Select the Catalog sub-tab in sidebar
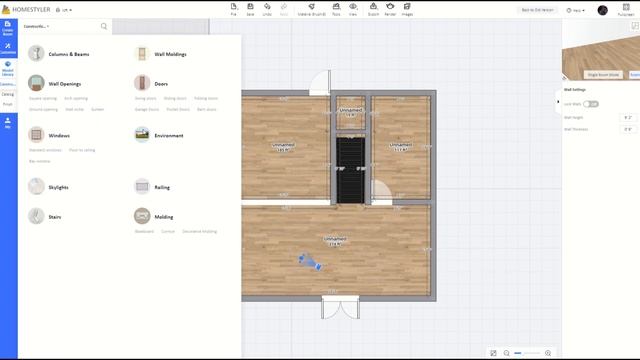This screenshot has width=640, height=360. point(8,94)
